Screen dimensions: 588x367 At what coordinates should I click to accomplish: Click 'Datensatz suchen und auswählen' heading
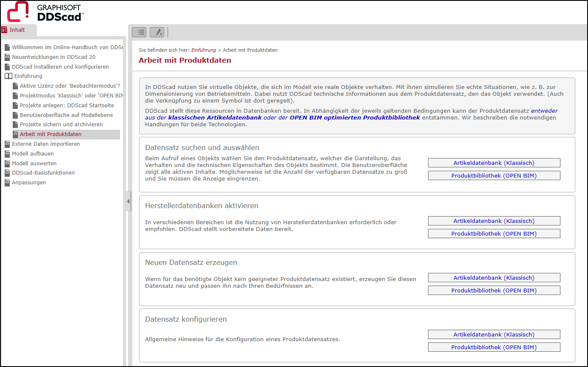(x=202, y=148)
